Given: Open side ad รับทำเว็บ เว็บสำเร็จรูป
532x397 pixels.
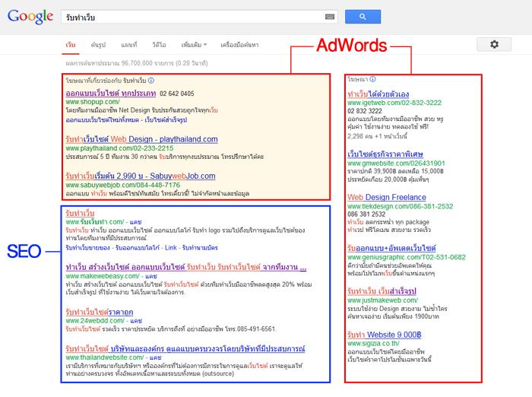Looking at the screenshot, I should [x=382, y=291].
